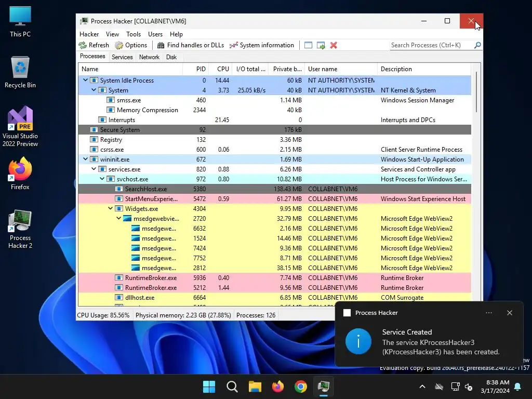
Task: Click the Process Hacker taskbar icon
Action: coord(324,387)
